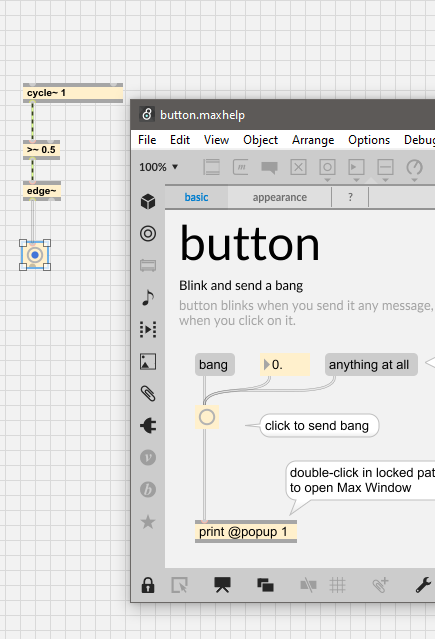Open patcher windows icon in bottom toolbar
Screen dimensions: 435x639
265,585
